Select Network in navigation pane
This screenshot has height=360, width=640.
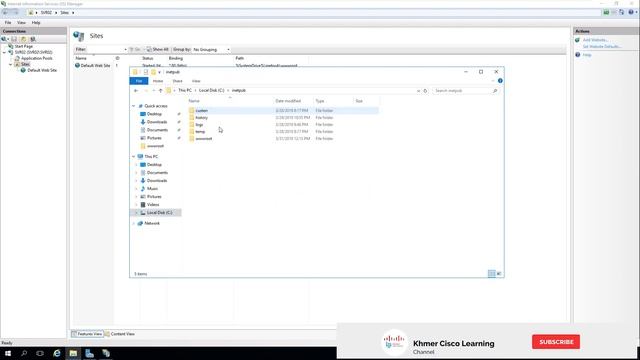pos(152,223)
